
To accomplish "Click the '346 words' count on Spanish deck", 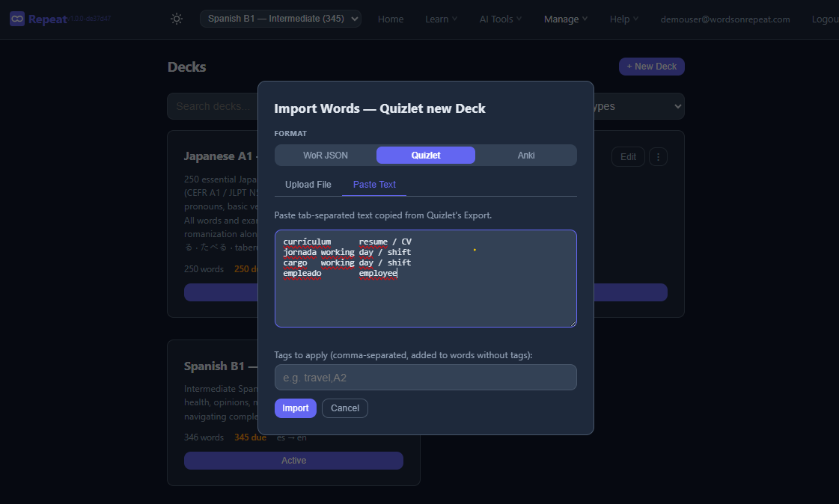I will click(x=204, y=437).
